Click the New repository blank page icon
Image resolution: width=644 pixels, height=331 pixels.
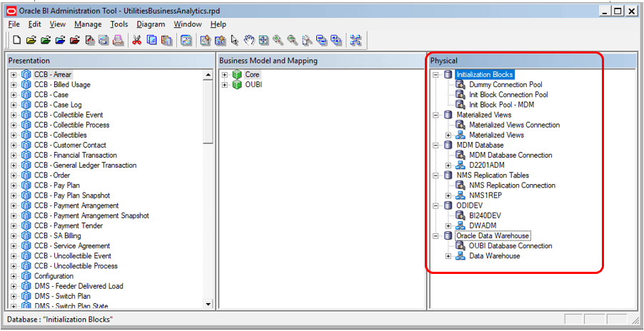tap(17, 40)
